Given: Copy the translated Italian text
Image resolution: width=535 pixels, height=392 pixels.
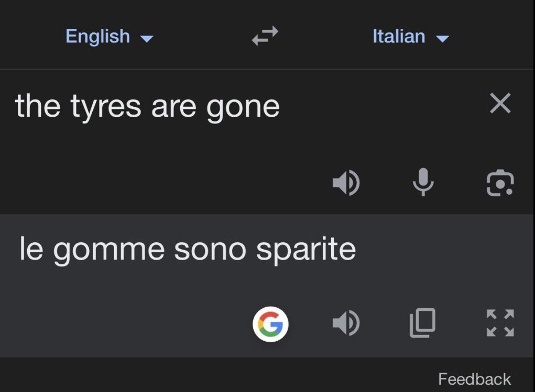Looking at the screenshot, I should pos(422,323).
